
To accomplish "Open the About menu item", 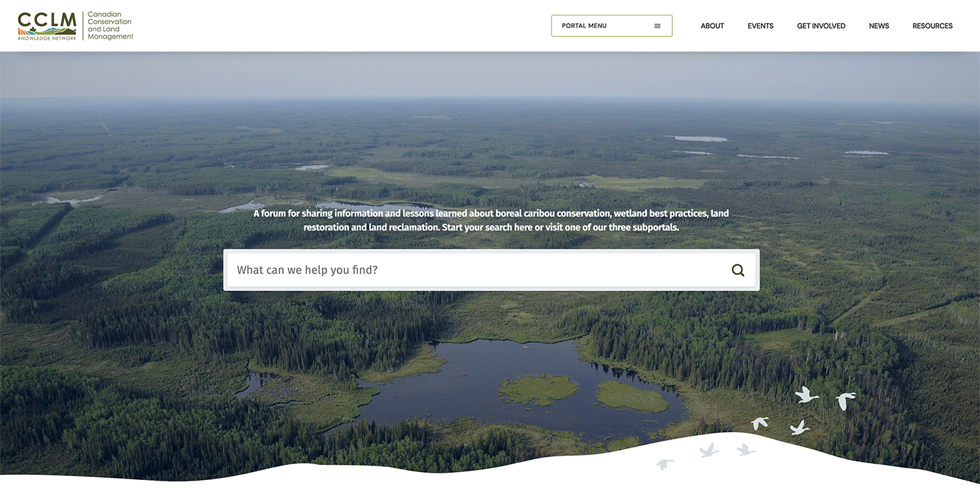I will click(712, 26).
